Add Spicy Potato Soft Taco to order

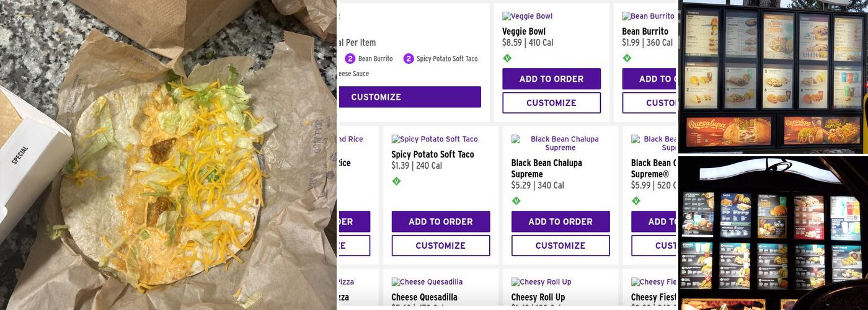(440, 221)
